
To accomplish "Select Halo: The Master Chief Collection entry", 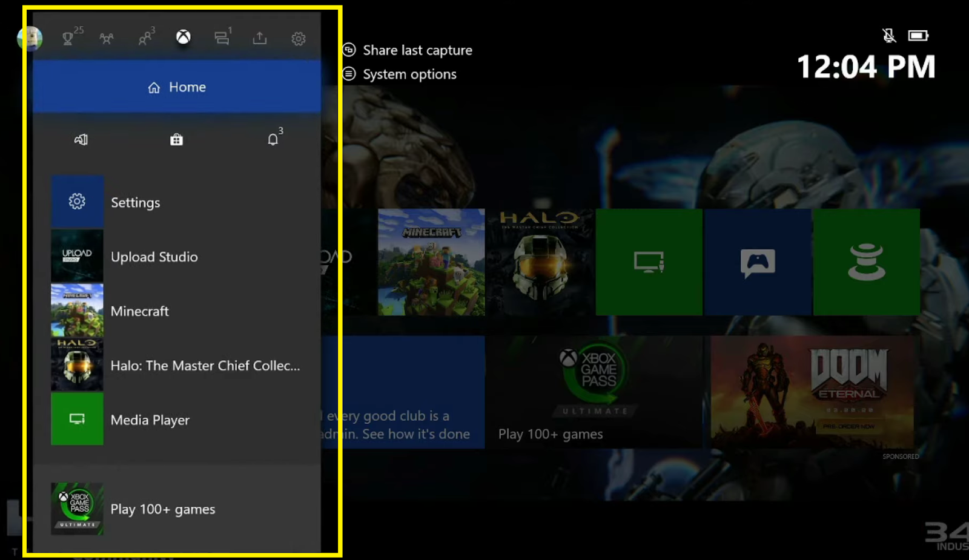I will tap(205, 366).
